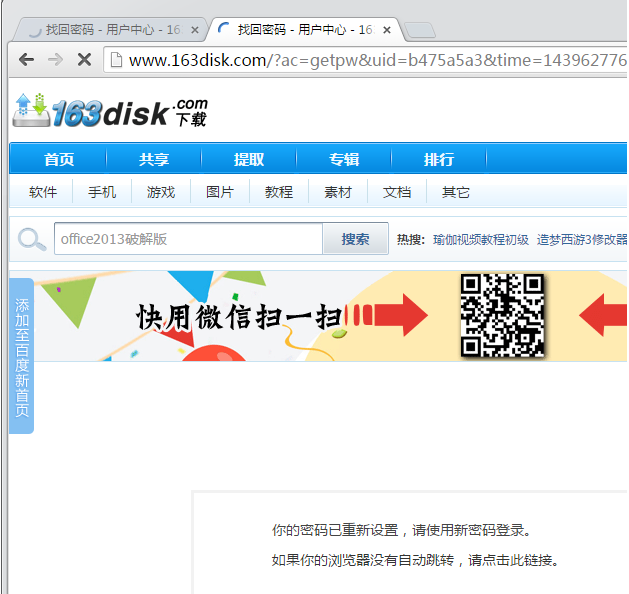Click the 163disk.com logo
The image size is (629, 594).
[110, 111]
